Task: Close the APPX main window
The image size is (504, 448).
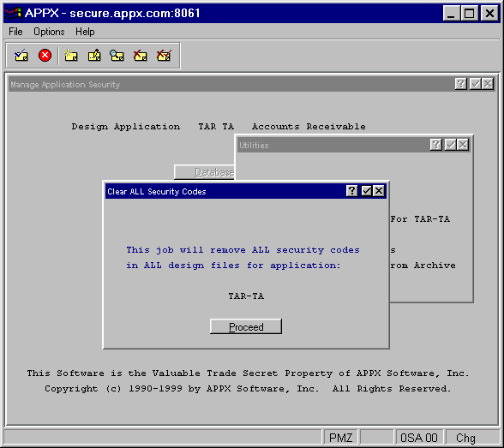Action: (x=489, y=13)
